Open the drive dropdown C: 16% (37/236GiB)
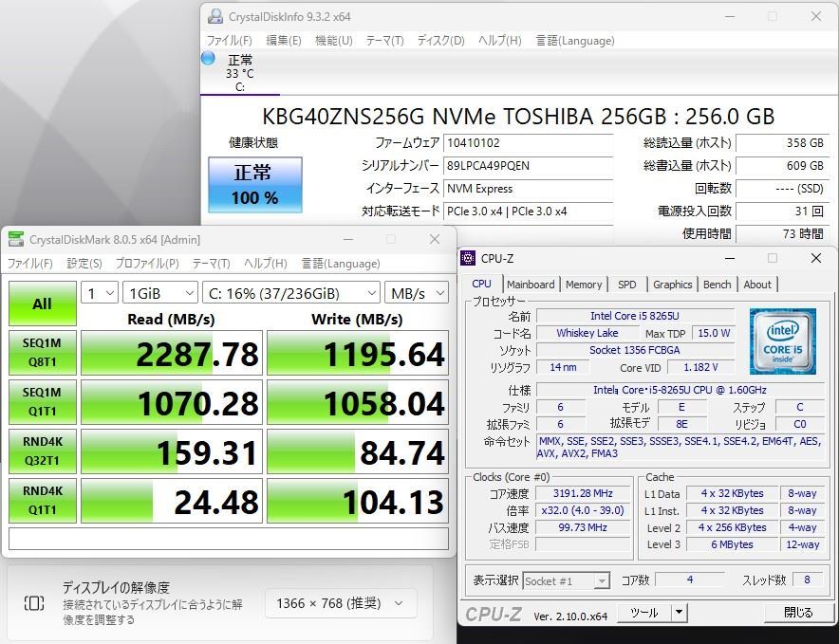 coord(291,293)
